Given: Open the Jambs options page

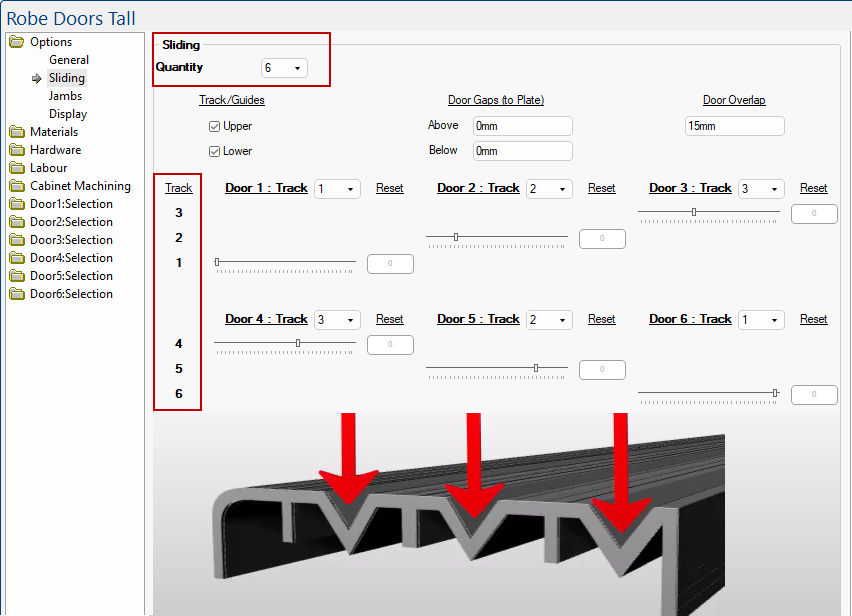Looking at the screenshot, I should [65, 96].
